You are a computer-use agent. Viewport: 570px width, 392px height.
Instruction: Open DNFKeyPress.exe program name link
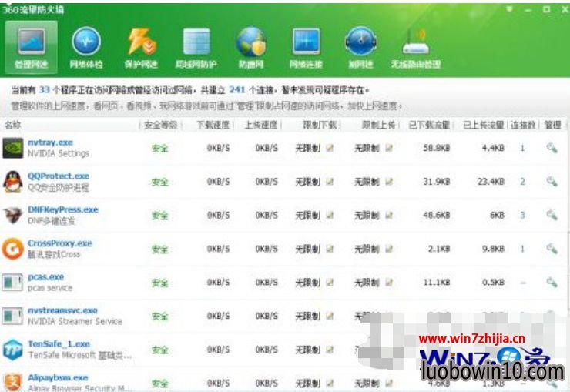tap(63, 209)
